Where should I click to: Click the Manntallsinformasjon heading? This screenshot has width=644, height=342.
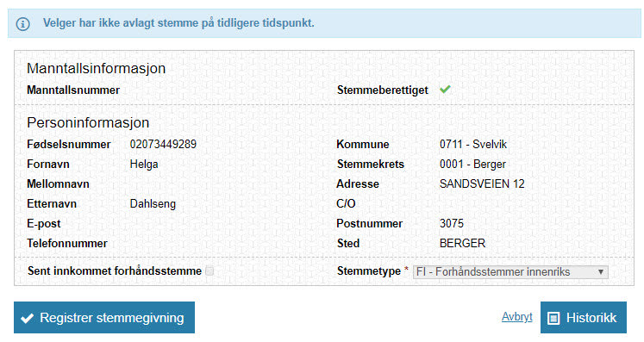[x=96, y=68]
